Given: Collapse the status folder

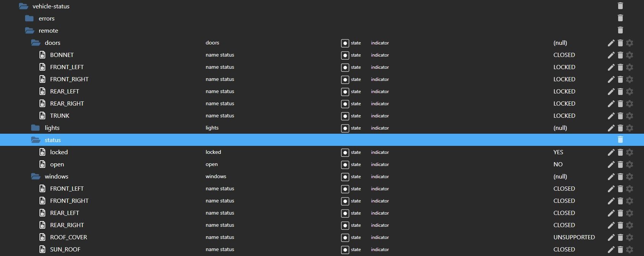Looking at the screenshot, I should [x=36, y=140].
